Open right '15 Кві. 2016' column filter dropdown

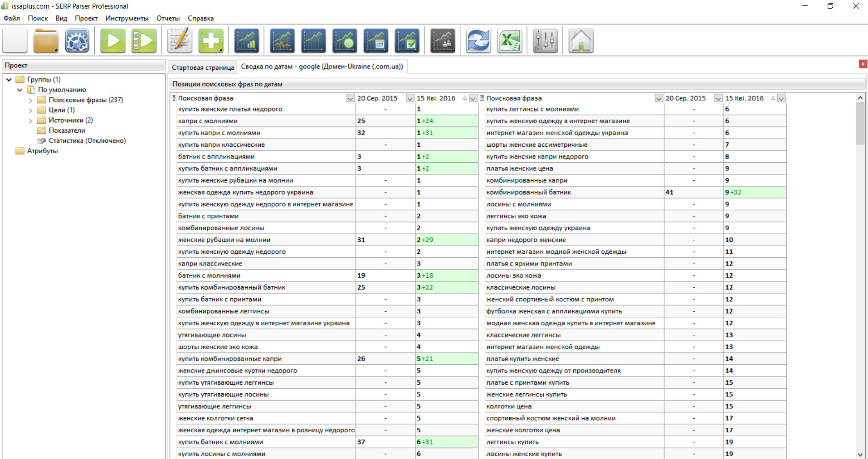[781, 98]
